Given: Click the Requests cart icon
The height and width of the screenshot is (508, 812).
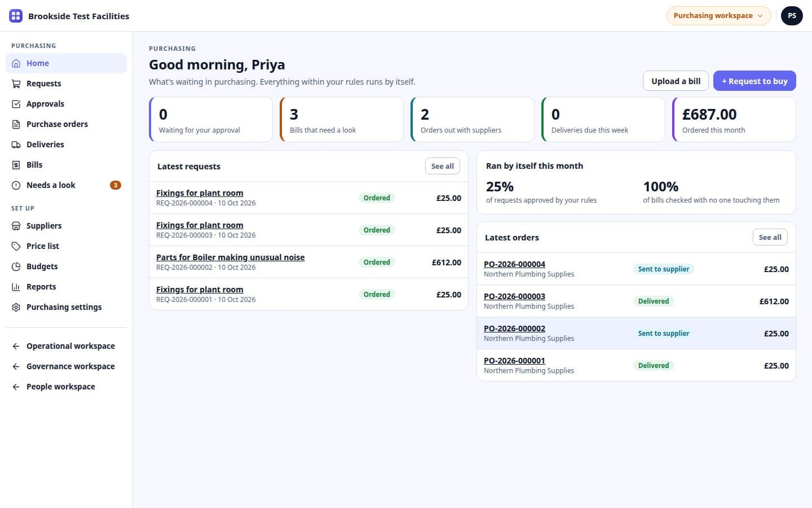Looking at the screenshot, I should tap(16, 84).
